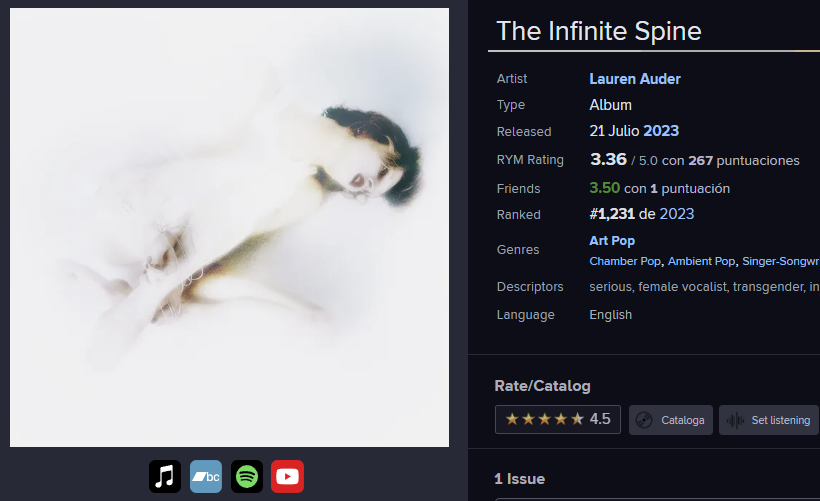The width and height of the screenshot is (820, 501).
Task: Click the 1 Issue heading
Action: pyautogui.click(x=519, y=479)
